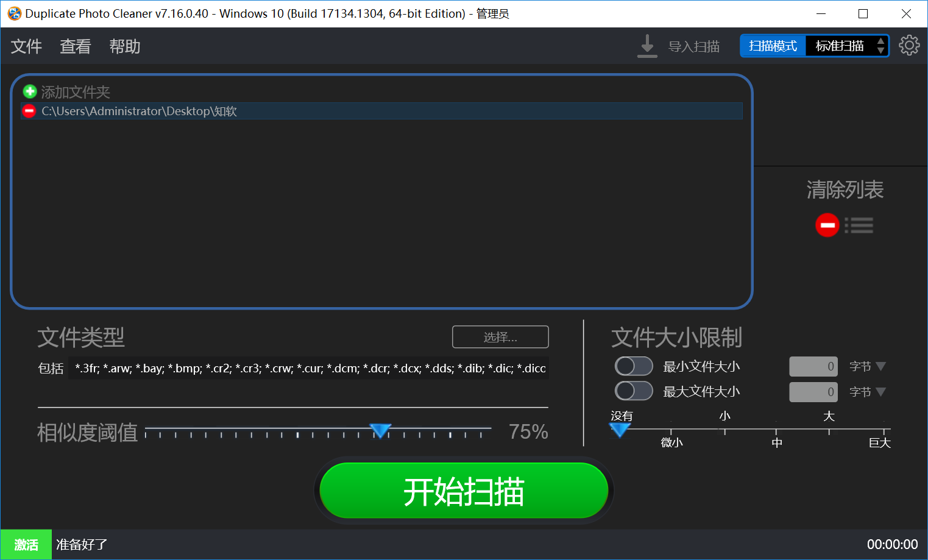Open the 帮助 menu
The height and width of the screenshot is (560, 928).
coord(125,46)
